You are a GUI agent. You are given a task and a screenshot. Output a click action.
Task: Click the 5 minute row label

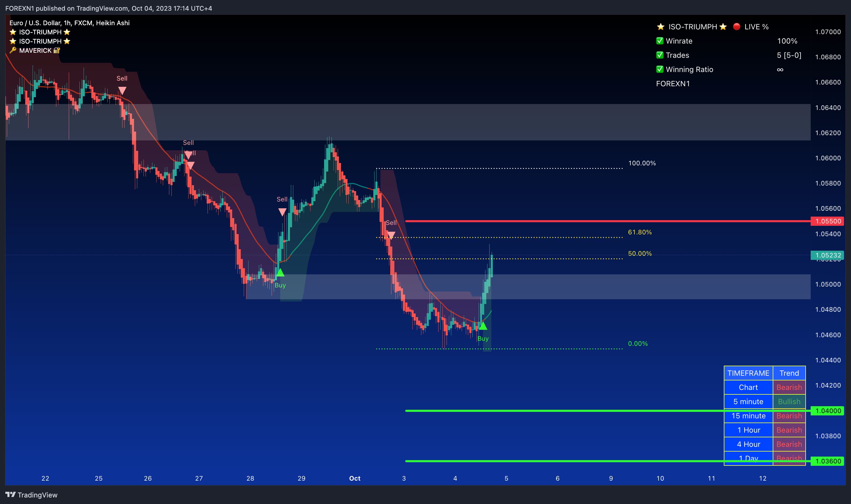point(748,401)
